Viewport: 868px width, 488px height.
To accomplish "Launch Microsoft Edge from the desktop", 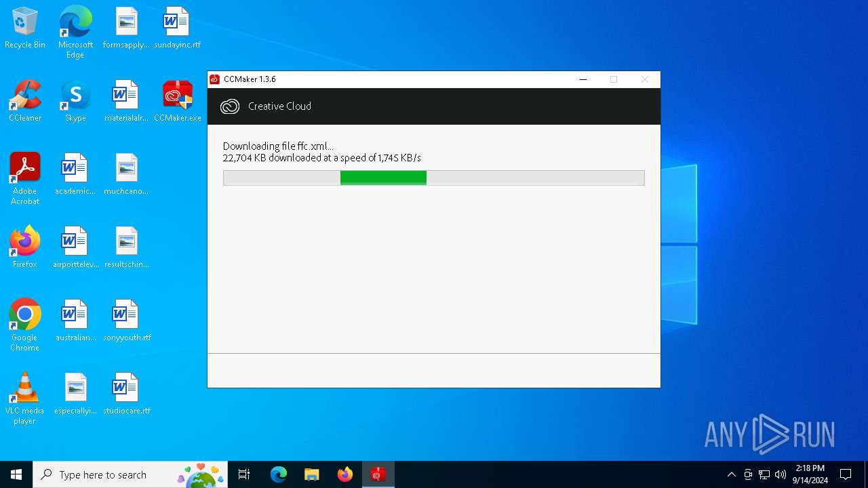I will [x=75, y=33].
